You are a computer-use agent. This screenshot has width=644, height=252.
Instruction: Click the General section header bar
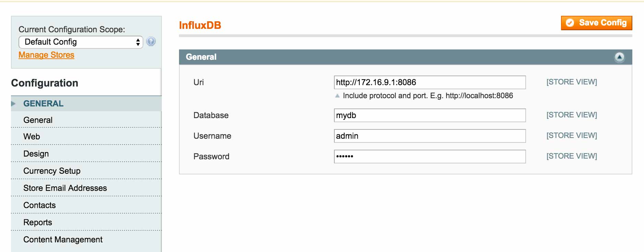tap(405, 57)
